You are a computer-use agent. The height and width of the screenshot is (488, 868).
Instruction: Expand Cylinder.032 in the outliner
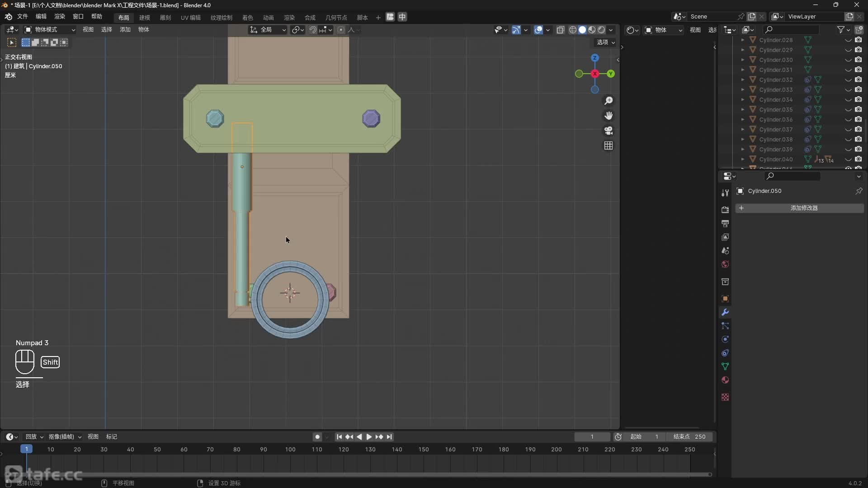[742, 80]
